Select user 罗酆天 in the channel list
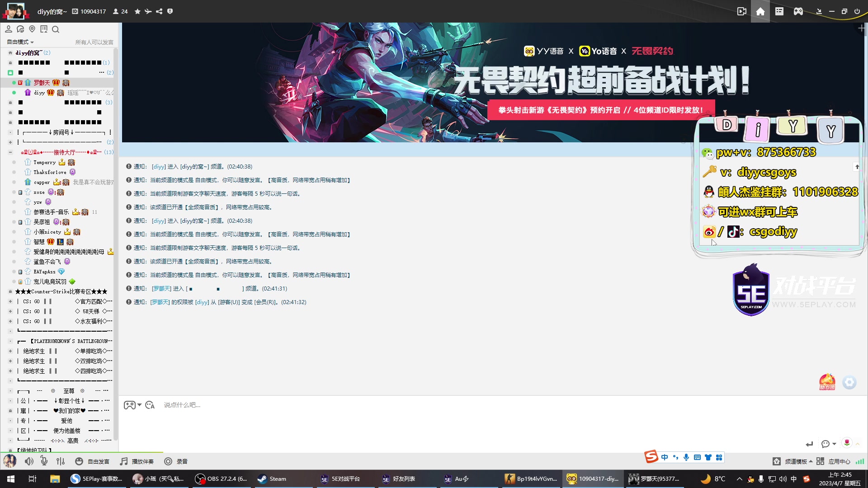 [42, 83]
